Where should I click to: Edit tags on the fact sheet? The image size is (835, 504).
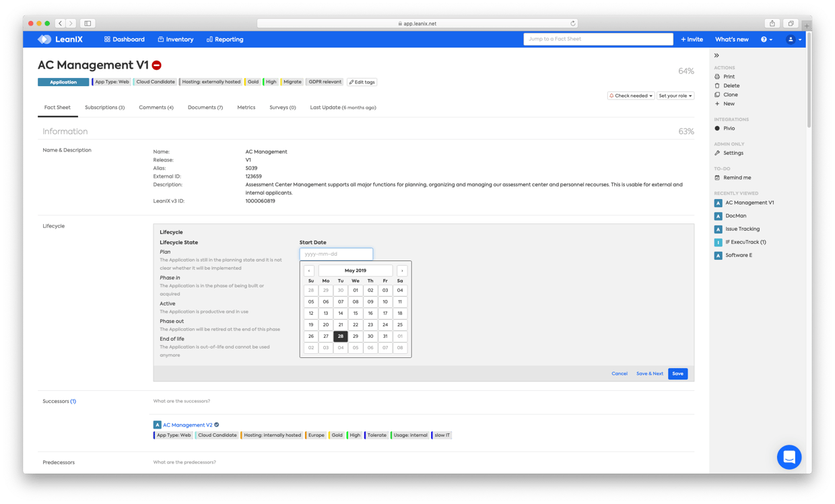[362, 81]
